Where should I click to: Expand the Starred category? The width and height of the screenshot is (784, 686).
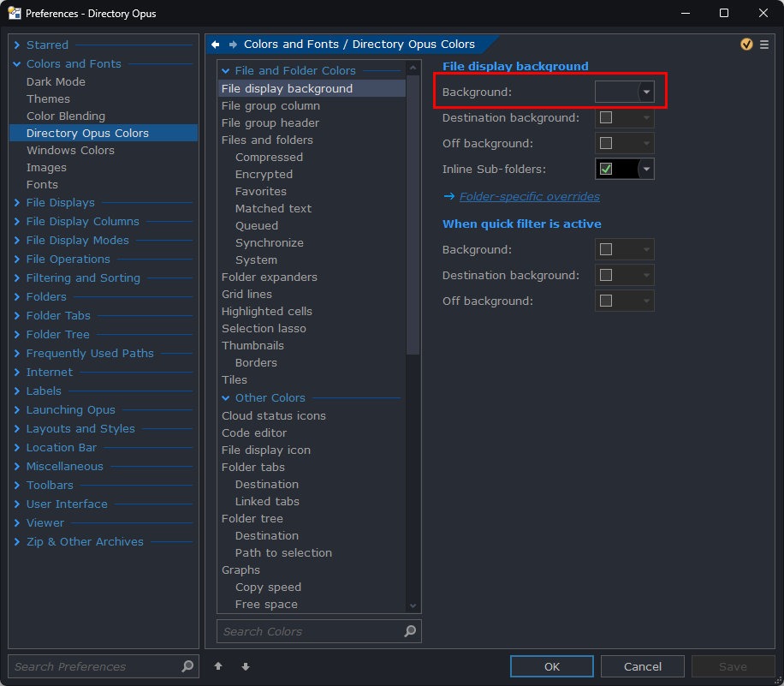point(17,45)
